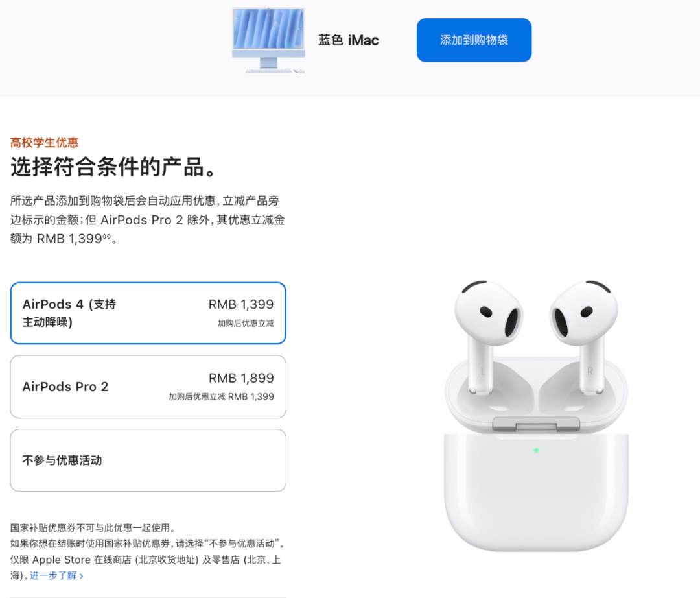Click the RMB 1,899 price text

(241, 378)
